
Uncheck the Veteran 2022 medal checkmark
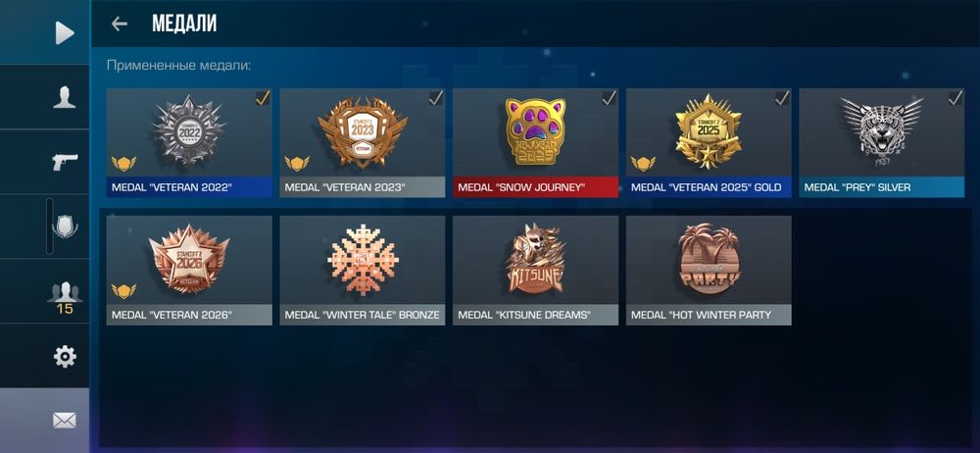[x=263, y=98]
